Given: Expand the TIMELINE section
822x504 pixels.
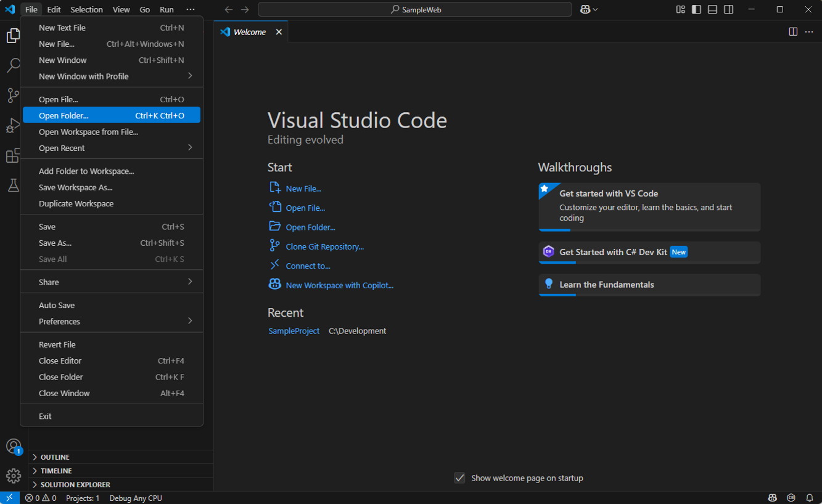Looking at the screenshot, I should 55,471.
